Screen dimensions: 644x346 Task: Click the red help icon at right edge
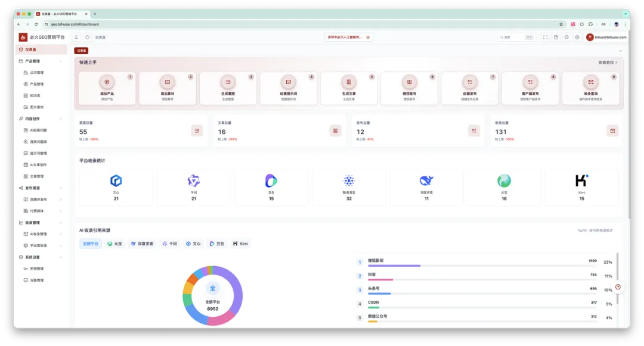pyautogui.click(x=618, y=287)
